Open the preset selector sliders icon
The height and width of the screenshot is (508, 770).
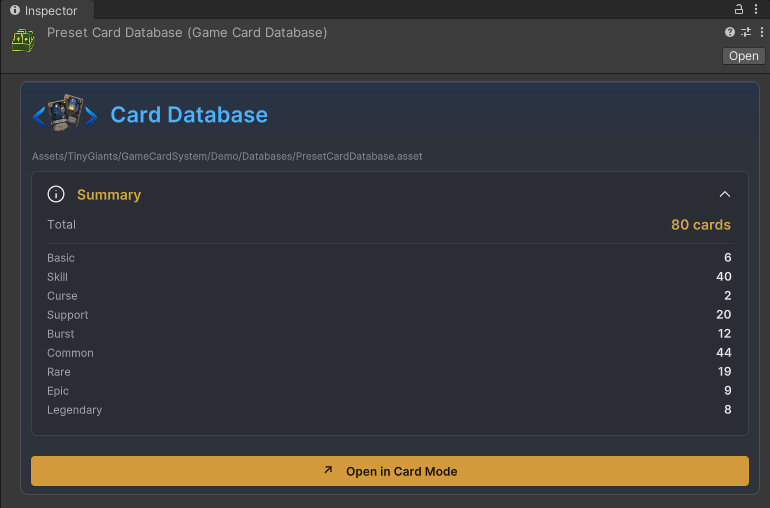coord(746,32)
